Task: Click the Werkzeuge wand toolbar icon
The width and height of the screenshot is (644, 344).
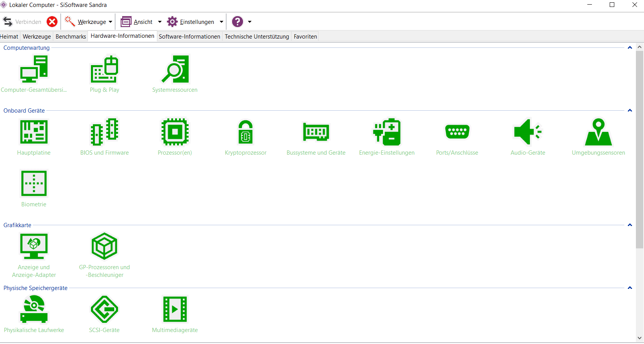Action: 70,22
